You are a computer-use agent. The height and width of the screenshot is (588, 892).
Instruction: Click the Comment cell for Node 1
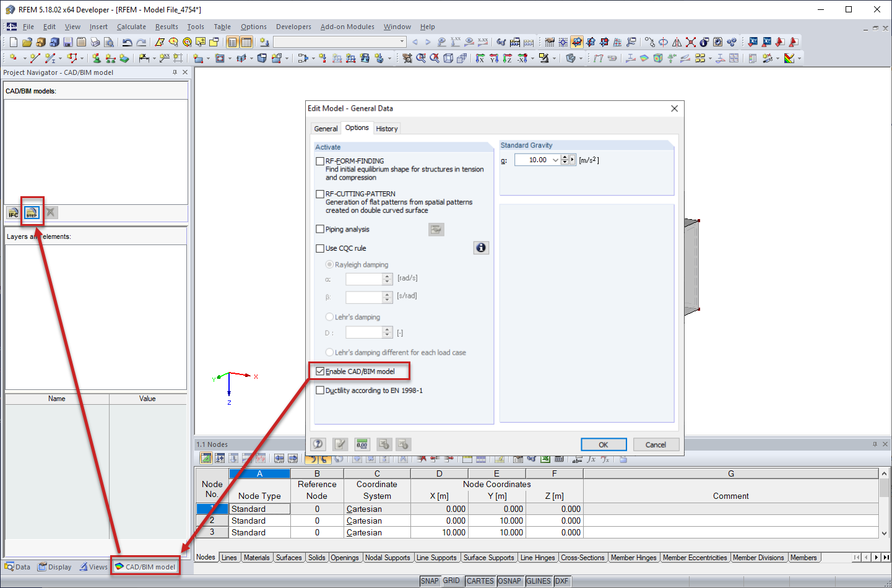coord(730,508)
